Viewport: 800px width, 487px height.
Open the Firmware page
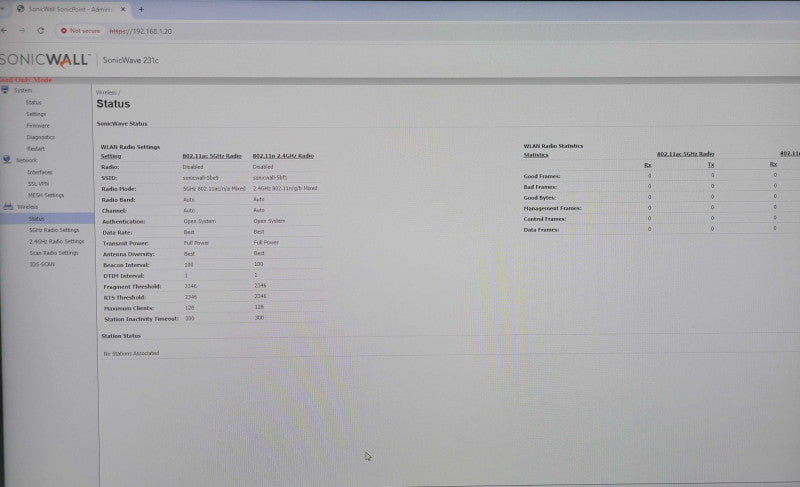[x=38, y=125]
